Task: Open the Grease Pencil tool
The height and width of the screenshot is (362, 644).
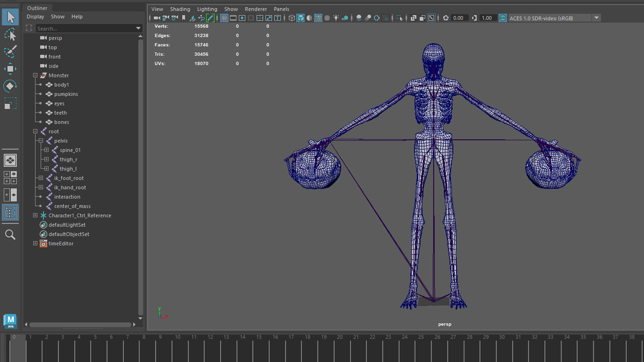Action: [x=210, y=18]
